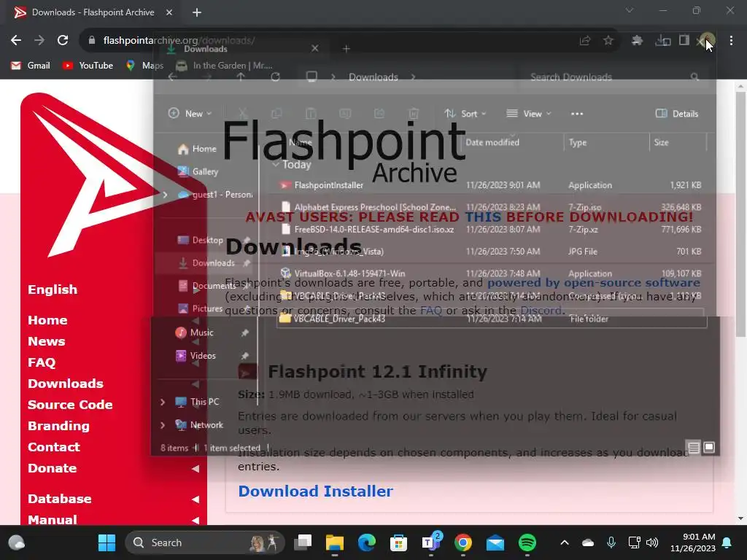
Task: Open Gmail bookmark
Action: (x=31, y=65)
